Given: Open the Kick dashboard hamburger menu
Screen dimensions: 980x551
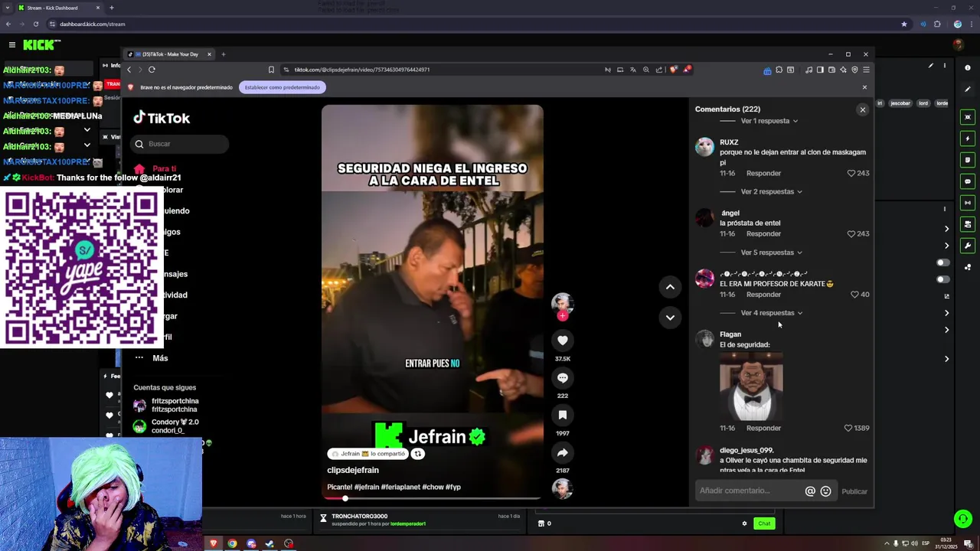Looking at the screenshot, I should click(x=11, y=45).
